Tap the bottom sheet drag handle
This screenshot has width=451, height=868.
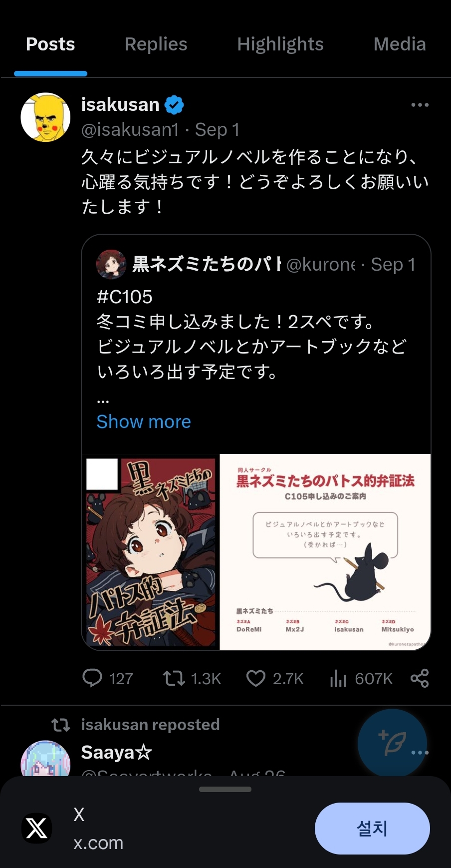pos(225,790)
